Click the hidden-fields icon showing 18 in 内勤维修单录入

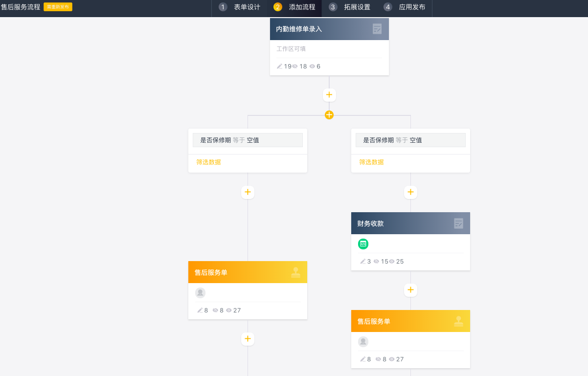click(295, 66)
